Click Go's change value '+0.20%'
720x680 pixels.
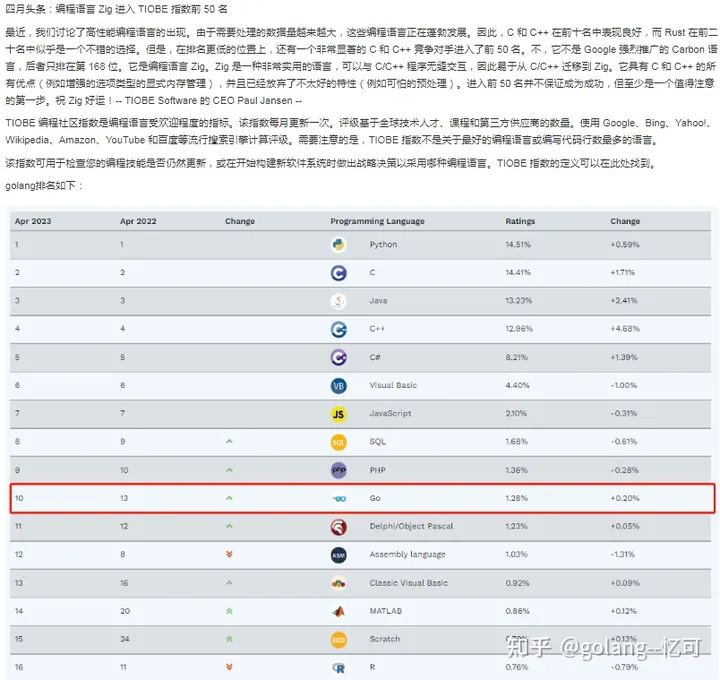point(624,498)
